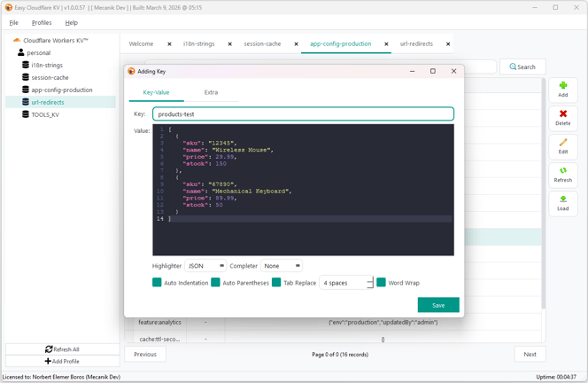Click the Cloudflare cloud icon in tree
Image resolution: width=588 pixels, height=383 pixels.
click(x=17, y=40)
